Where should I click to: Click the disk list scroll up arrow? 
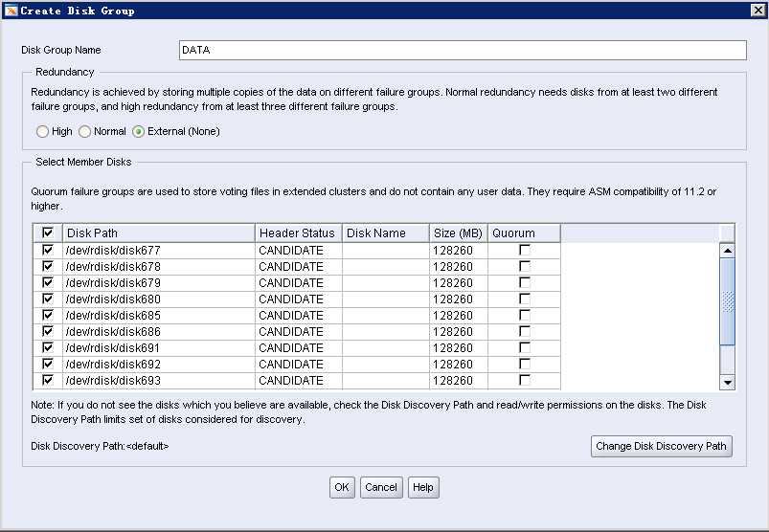(727, 251)
